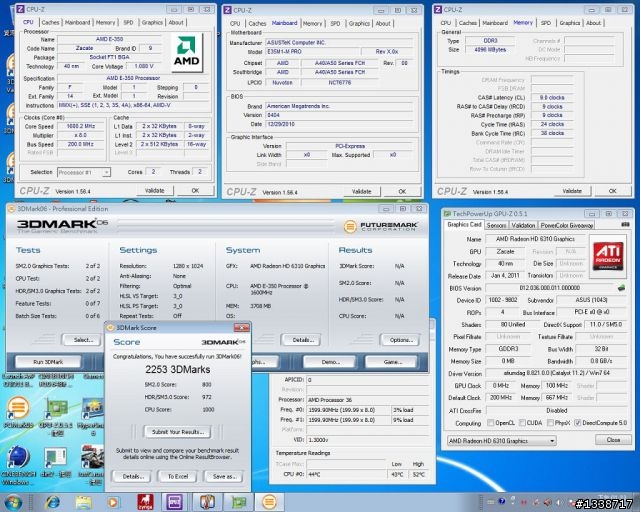Screen dimensions: 640x512
Task: Click Details in the 3DMark Score dialog
Action: 133,476
